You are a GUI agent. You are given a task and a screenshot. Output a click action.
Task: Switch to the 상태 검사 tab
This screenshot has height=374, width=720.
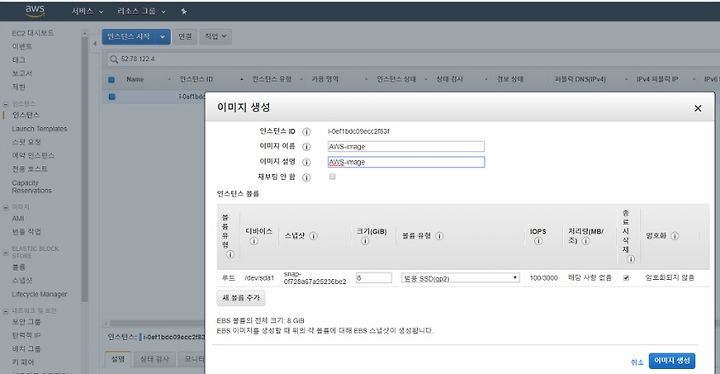click(x=155, y=359)
